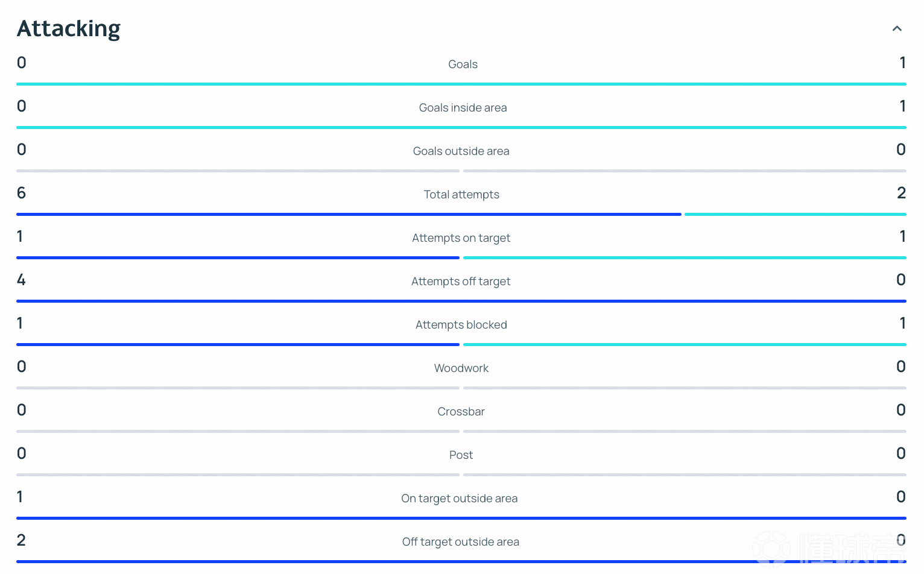Click the Post stat label
The height and width of the screenshot is (574, 924).
pos(461,455)
